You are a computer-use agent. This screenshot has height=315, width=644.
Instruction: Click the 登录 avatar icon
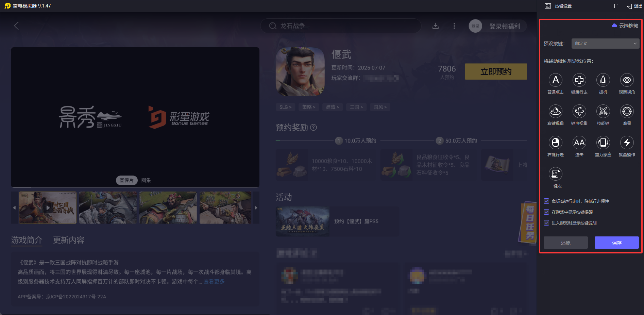tap(475, 26)
